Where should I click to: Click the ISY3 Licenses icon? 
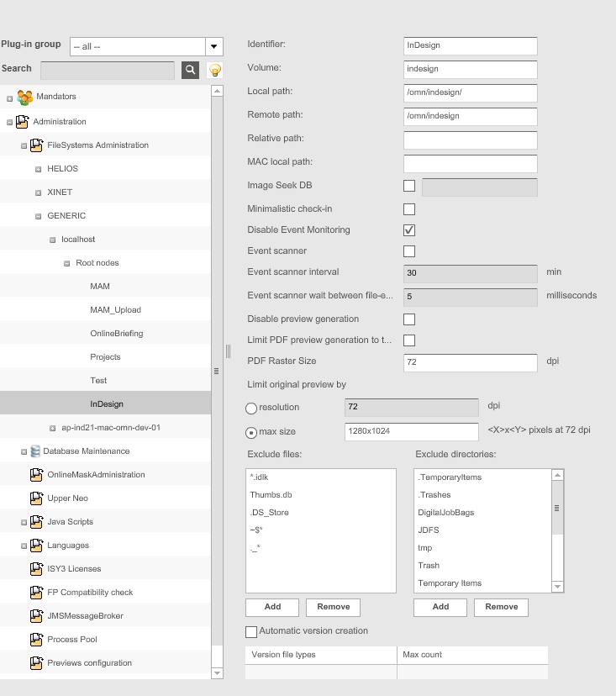click(x=36, y=568)
